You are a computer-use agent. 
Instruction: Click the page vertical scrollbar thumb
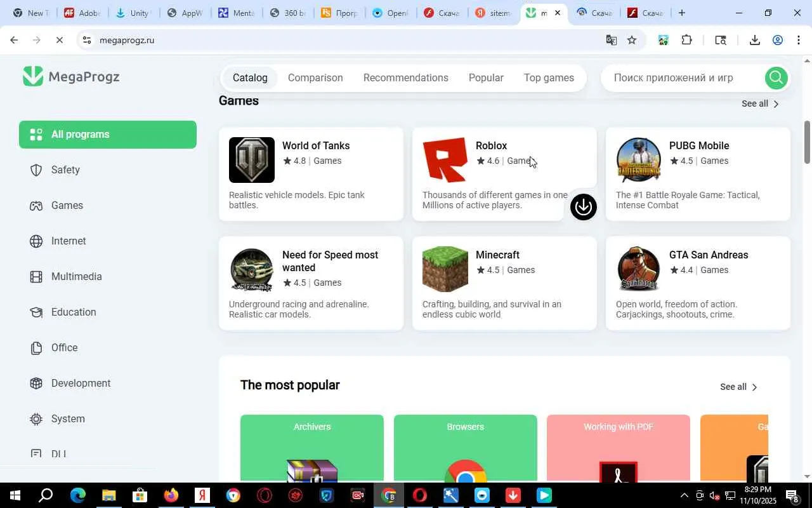click(807, 142)
